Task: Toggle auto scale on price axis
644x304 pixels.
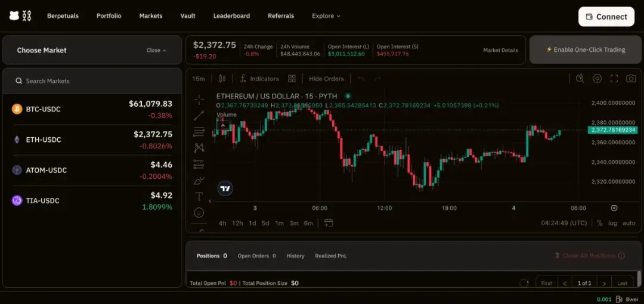Action: point(628,223)
